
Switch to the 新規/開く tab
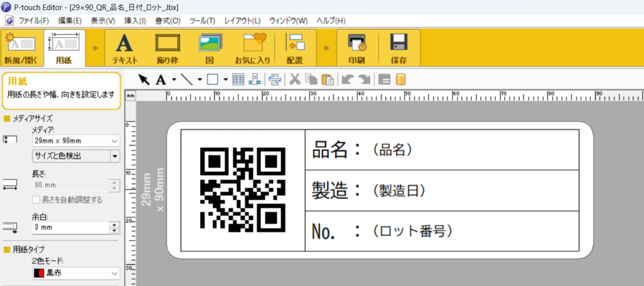coord(21,48)
